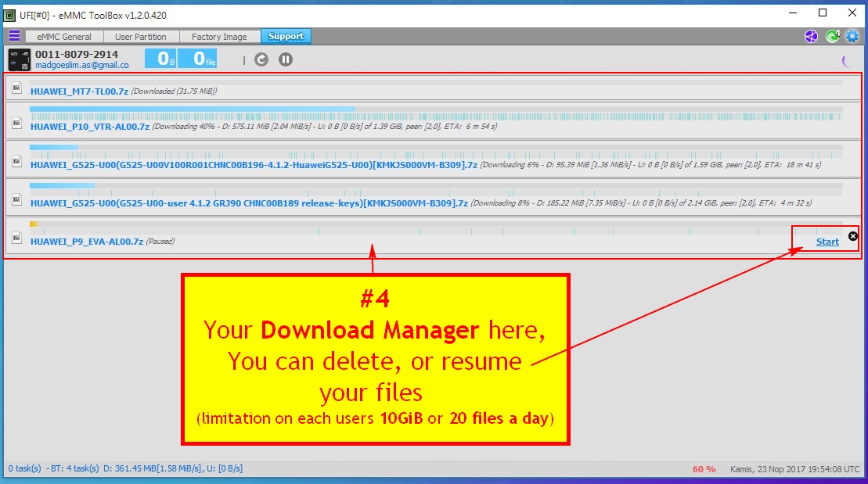The height and width of the screenshot is (484, 868).
Task: Select the G525-U00 CHNC00B189 release-keys file name
Action: pyautogui.click(x=249, y=203)
